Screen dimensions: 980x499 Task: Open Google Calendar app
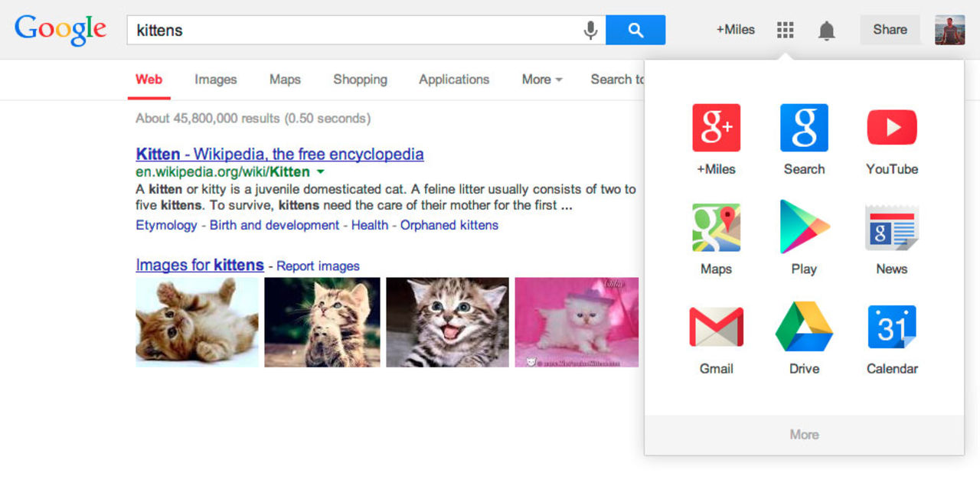891,325
